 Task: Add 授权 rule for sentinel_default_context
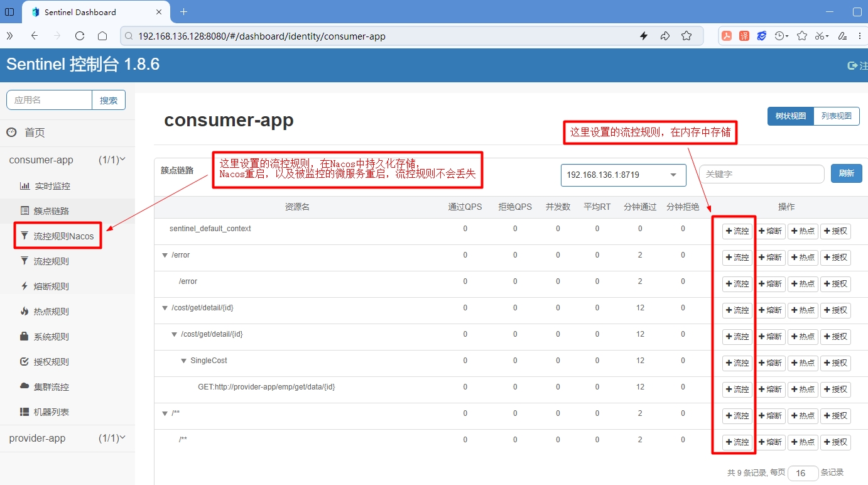point(835,231)
